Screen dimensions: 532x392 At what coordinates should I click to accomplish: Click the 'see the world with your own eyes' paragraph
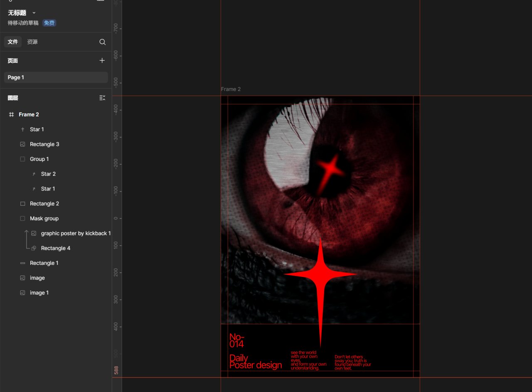click(x=308, y=360)
